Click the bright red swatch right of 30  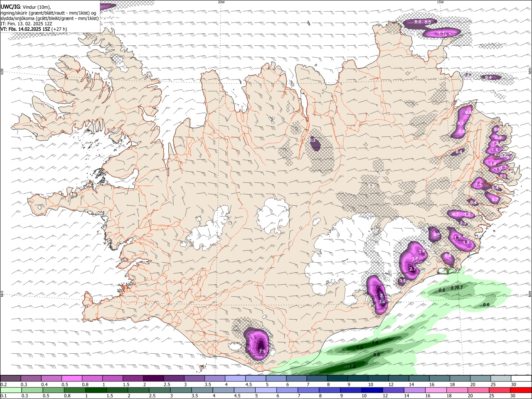point(520,390)
